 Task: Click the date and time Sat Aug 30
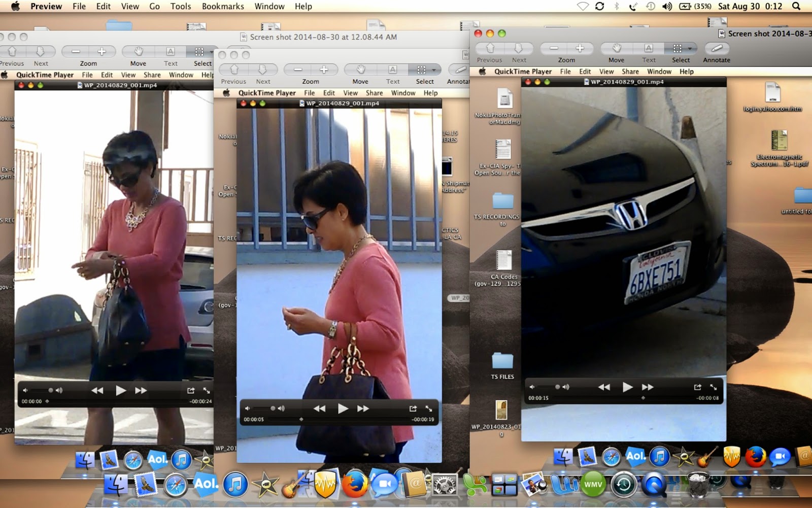pos(750,6)
